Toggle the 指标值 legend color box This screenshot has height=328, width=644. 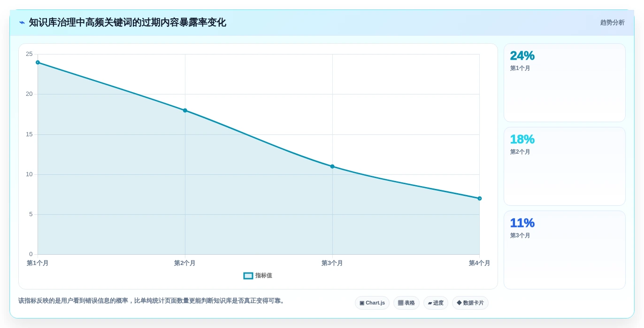coord(248,276)
